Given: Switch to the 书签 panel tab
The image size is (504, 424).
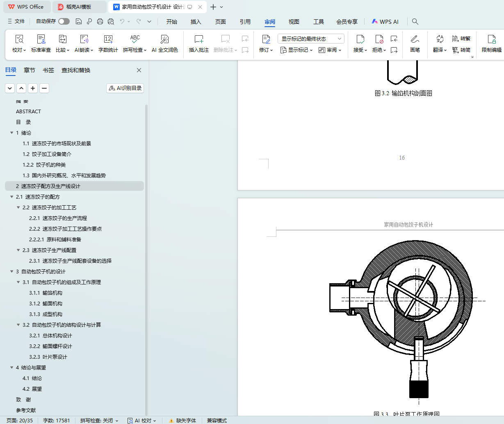Looking at the screenshot, I should [x=48, y=70].
